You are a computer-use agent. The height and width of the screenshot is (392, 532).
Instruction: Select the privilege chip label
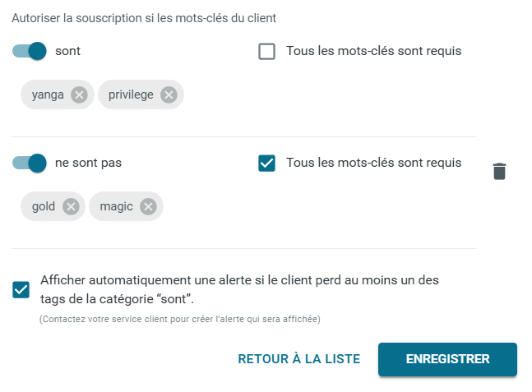[131, 95]
